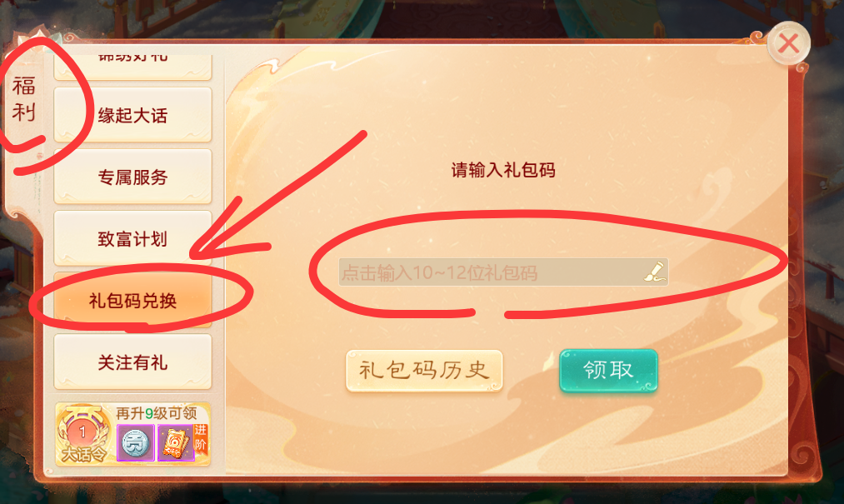Viewport: 844px width, 504px height.
Task: Click the number 1 on the medal
Action: 82,432
